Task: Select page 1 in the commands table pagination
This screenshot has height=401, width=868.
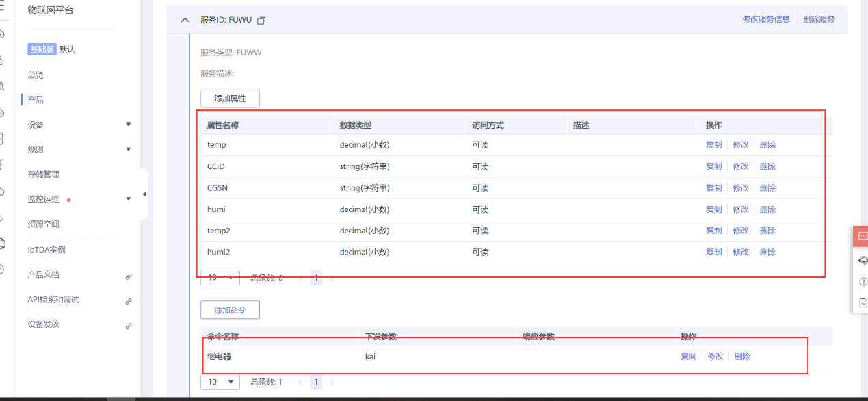Action: coord(316,382)
